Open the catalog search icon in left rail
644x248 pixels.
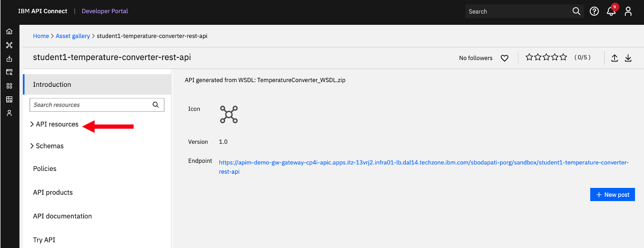coord(9,72)
